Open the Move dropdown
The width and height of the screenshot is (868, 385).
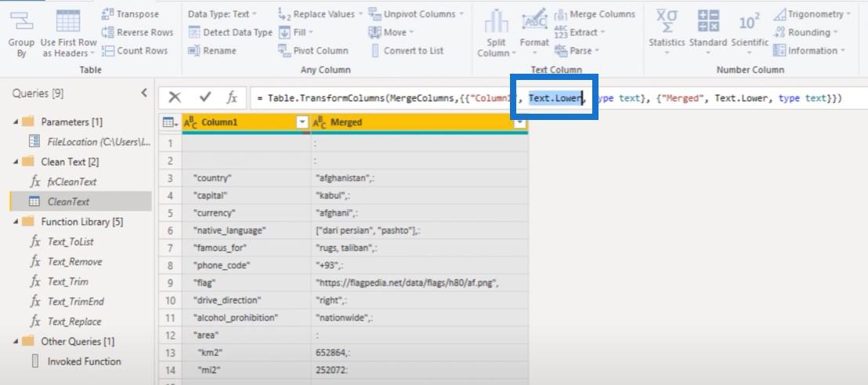pos(392,33)
